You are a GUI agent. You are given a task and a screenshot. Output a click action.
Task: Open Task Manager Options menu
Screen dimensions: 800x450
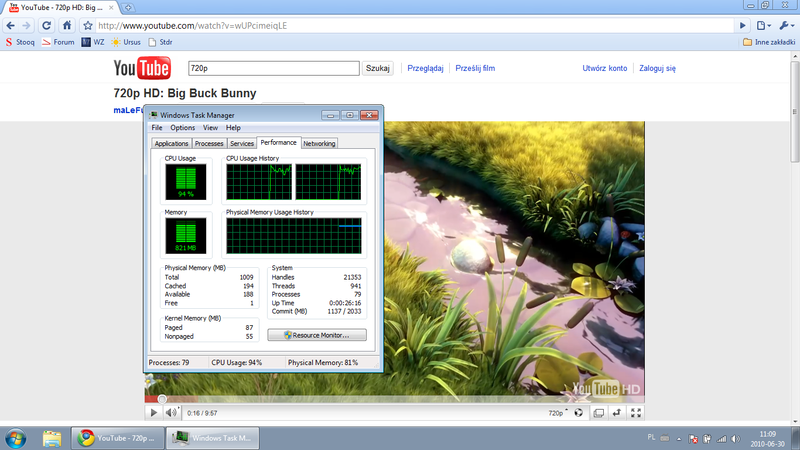click(183, 128)
